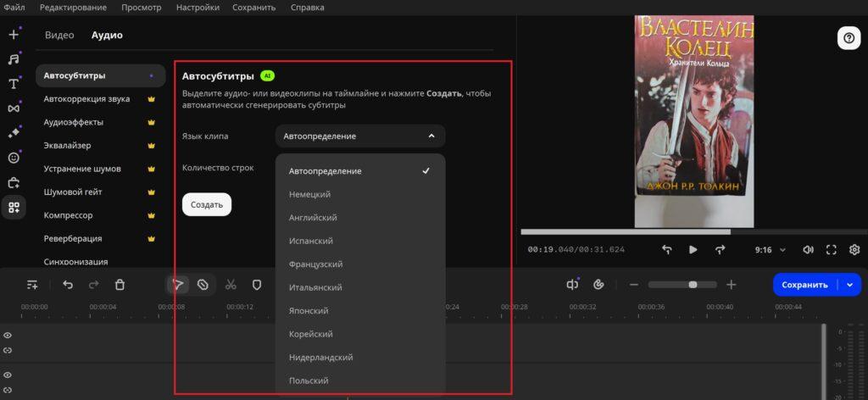Viewport: 868px width, 400px height.
Task: Zoom in timeline with plus icon
Action: pos(732,285)
